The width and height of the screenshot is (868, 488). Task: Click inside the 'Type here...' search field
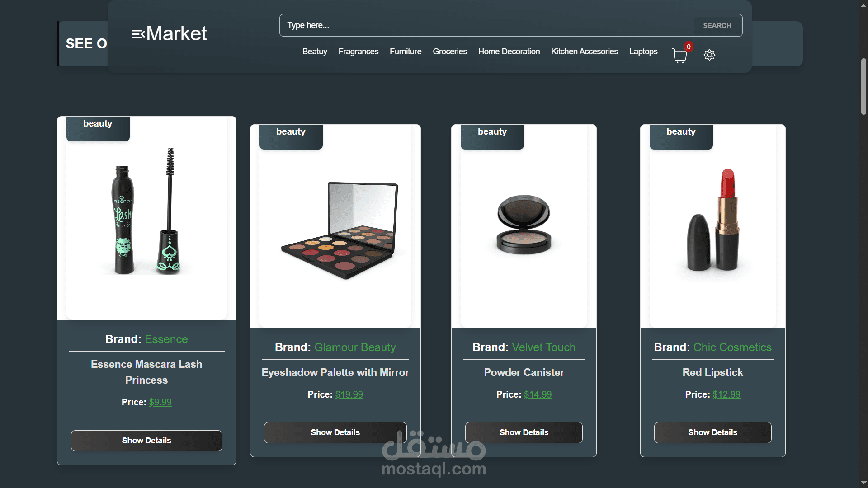pyautogui.click(x=486, y=26)
